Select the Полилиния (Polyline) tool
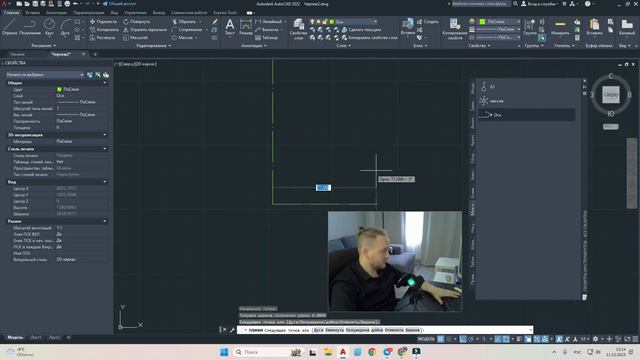Screen dimensions: 640x360 29,27
